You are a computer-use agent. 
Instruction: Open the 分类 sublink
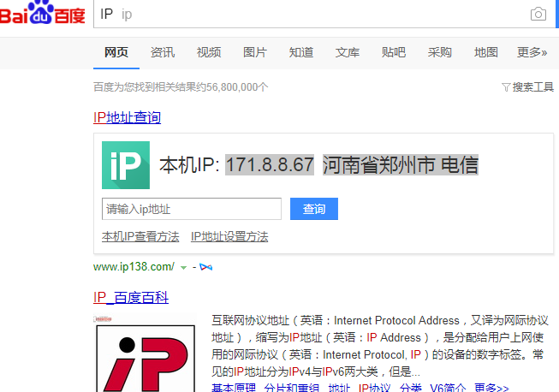tap(410, 388)
